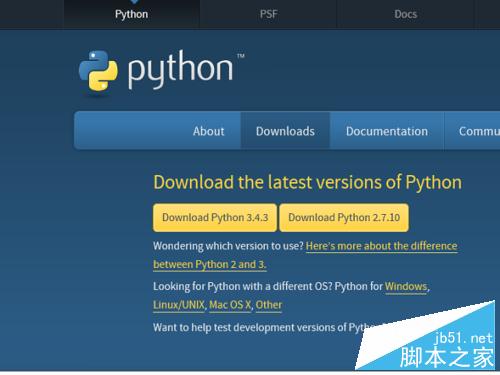Open the Downloads menu item
Screen dimensions: 500x375
(x=285, y=131)
